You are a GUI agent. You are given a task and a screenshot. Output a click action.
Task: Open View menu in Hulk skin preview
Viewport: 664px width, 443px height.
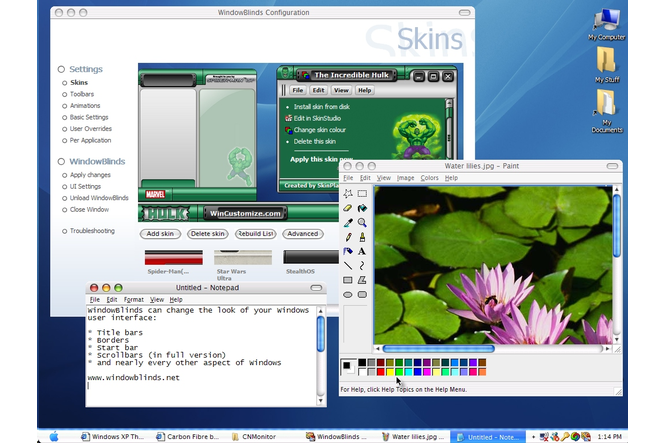click(341, 90)
